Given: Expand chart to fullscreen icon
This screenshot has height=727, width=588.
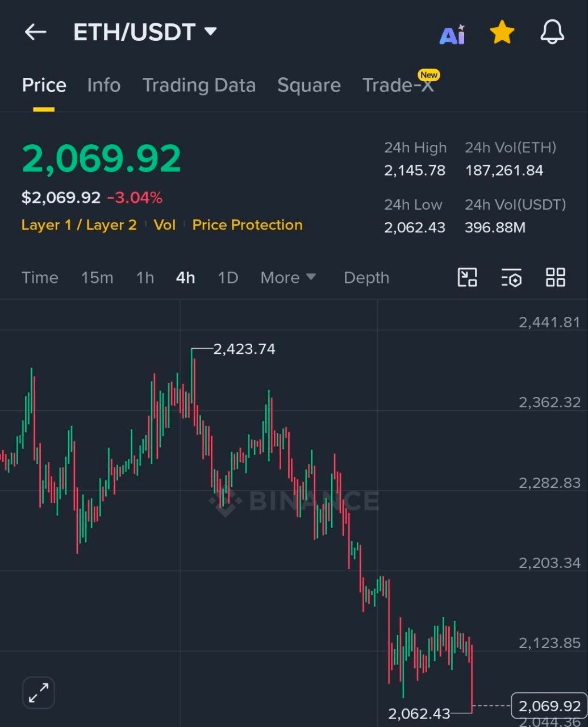Looking at the screenshot, I should [x=38, y=693].
